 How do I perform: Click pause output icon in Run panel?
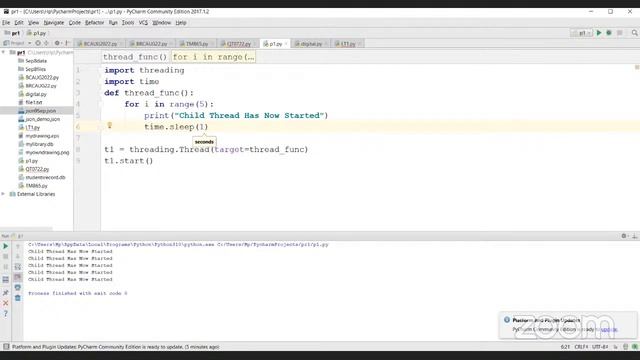pyautogui.click(x=6, y=267)
